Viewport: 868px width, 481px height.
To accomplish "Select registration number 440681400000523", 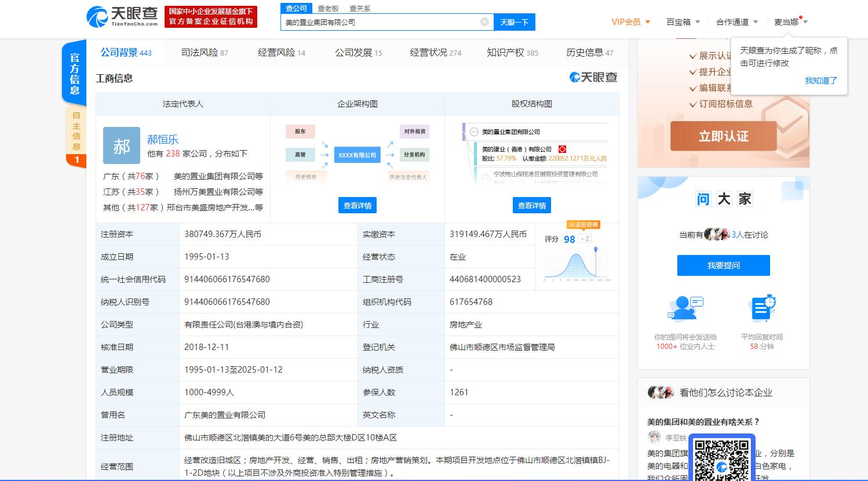I will pos(485,279).
